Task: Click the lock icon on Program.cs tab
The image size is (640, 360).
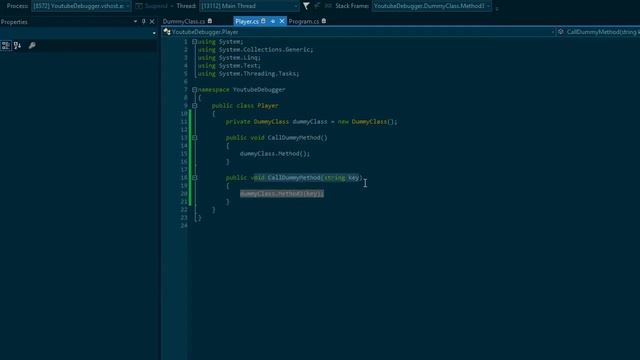Action: click(x=324, y=21)
